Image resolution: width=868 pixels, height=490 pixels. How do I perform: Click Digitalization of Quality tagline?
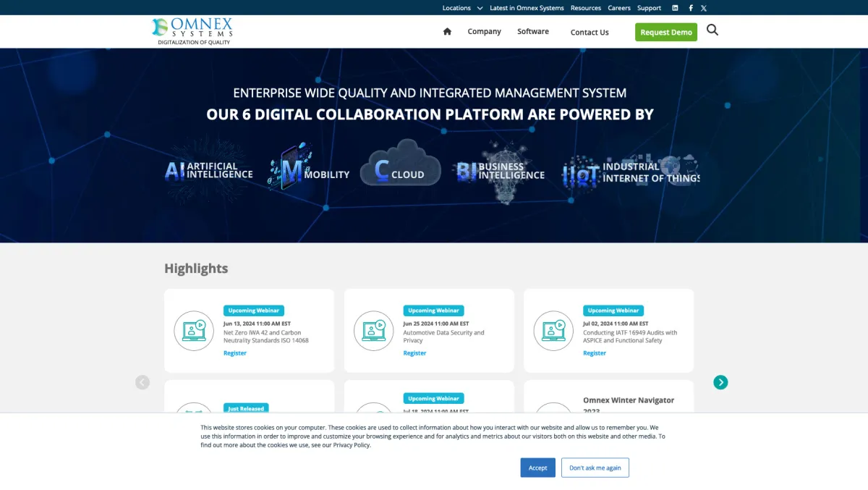coord(194,42)
